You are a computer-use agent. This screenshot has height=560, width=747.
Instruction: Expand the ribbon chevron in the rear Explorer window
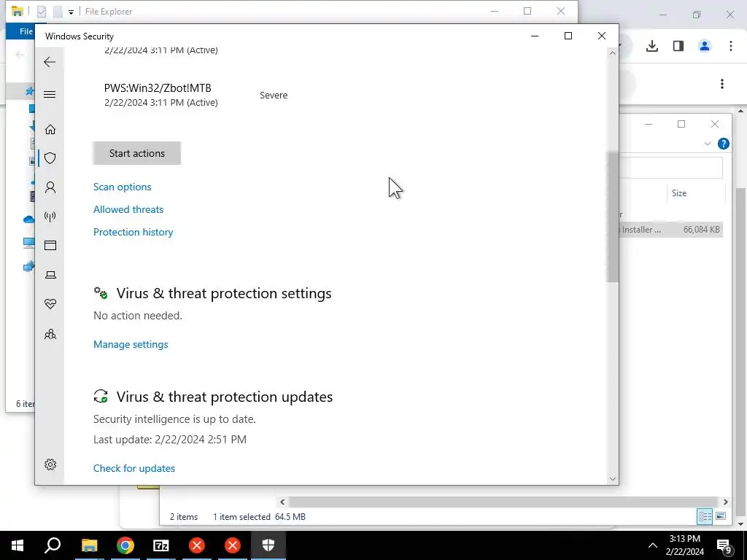[x=708, y=144]
